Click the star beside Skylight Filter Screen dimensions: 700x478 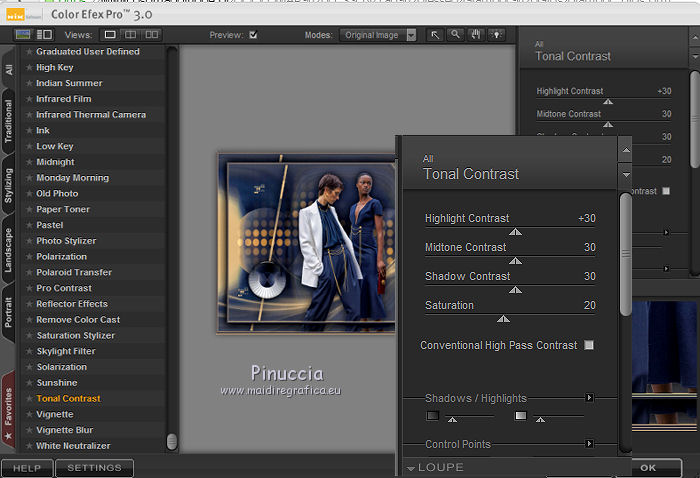pyautogui.click(x=29, y=351)
